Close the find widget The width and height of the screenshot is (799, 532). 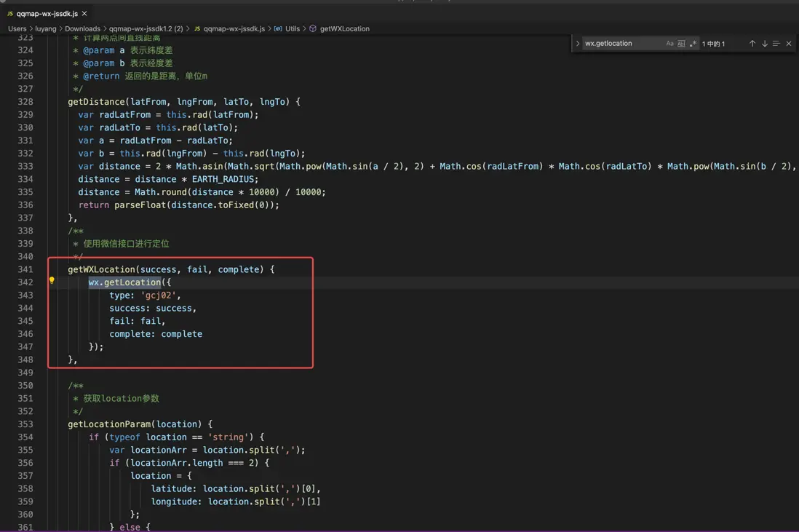789,44
